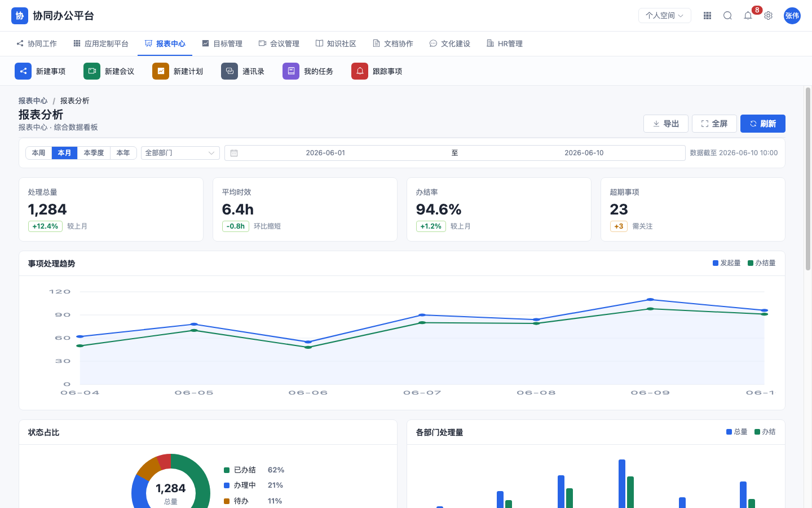This screenshot has height=508, width=812.
Task: Click 新建事项 shortcut label
Action: click(51, 71)
